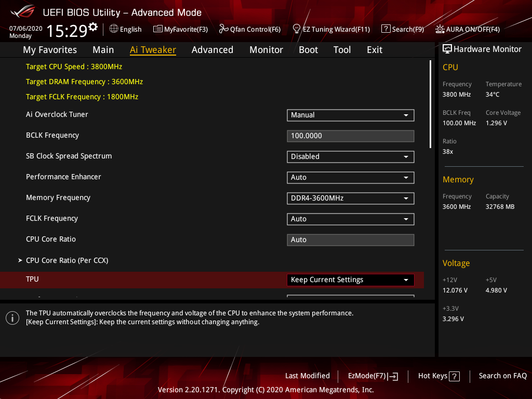Click the Core Voltage 1.296 V value
The height and width of the screenshot is (399, 532).
pyautogui.click(x=496, y=123)
